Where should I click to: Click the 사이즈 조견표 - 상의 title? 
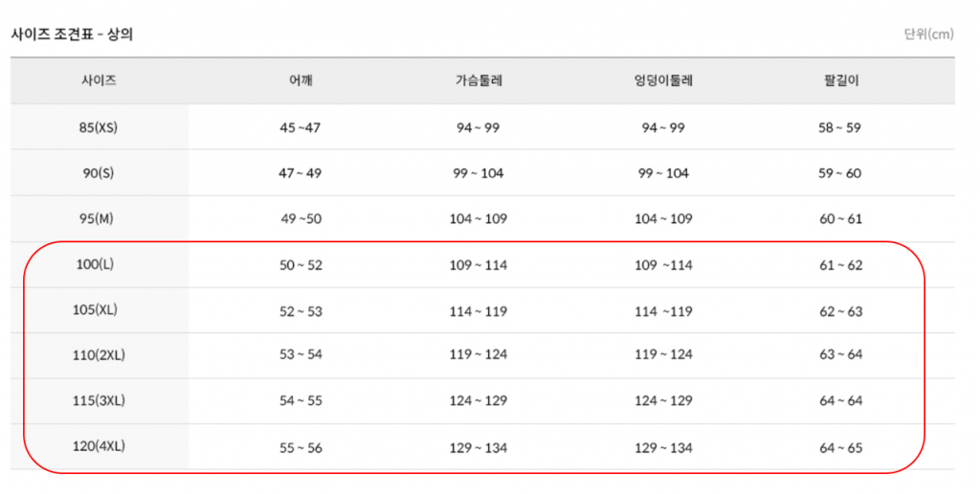[72, 34]
